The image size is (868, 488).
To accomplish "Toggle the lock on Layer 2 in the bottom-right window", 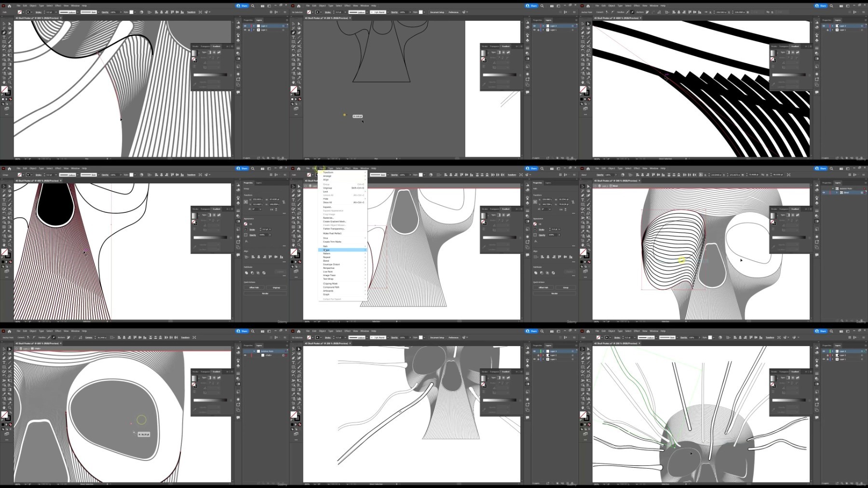I will 828,355.
